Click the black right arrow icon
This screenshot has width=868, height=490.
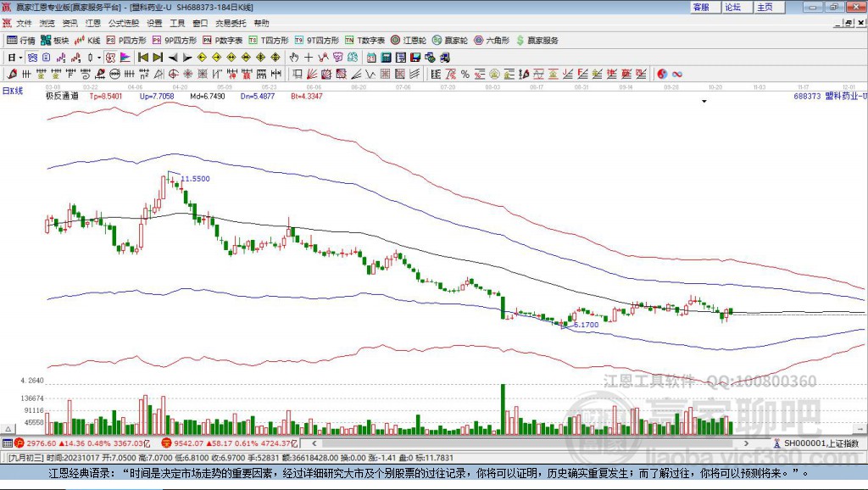tap(187, 58)
